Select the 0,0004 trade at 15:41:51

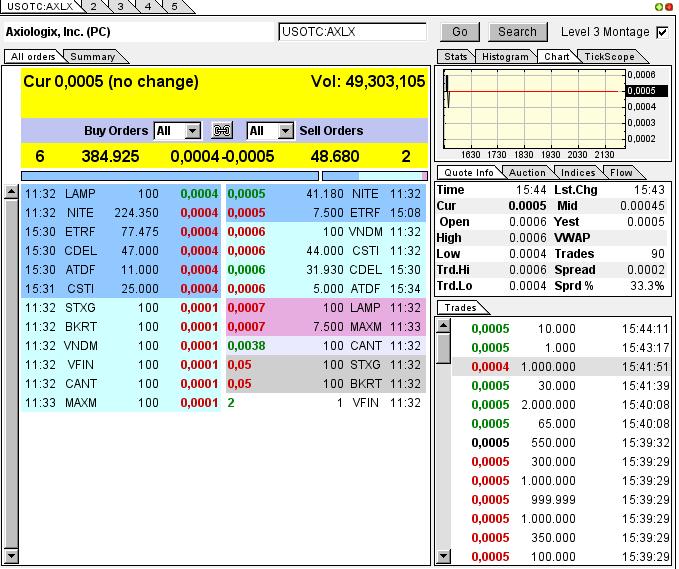562,367
